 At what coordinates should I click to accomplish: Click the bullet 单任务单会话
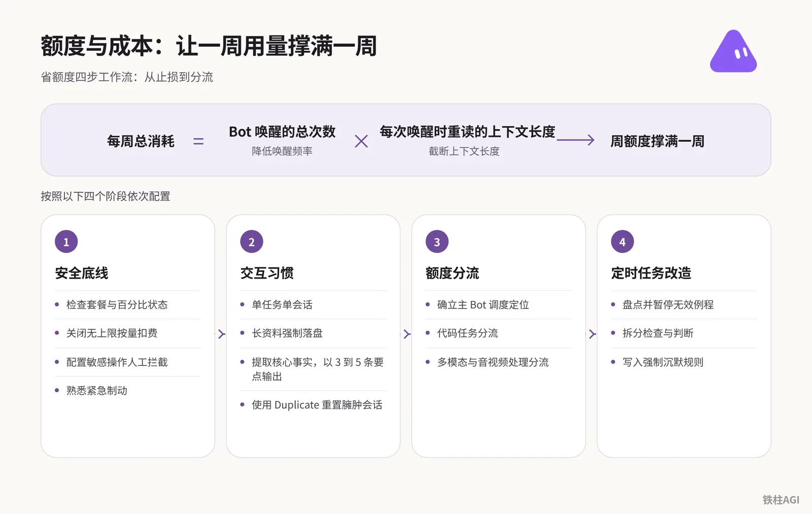tap(282, 304)
